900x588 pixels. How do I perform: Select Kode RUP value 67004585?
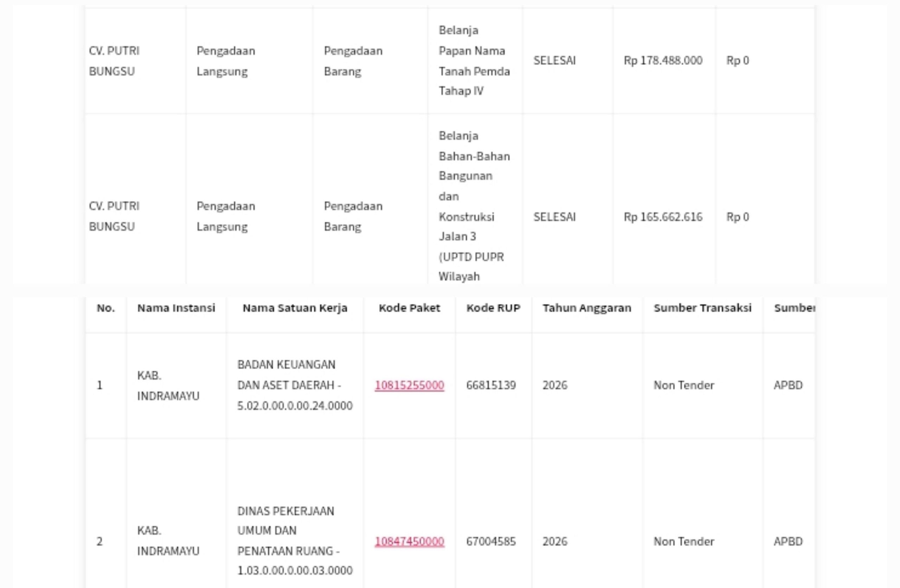point(491,541)
